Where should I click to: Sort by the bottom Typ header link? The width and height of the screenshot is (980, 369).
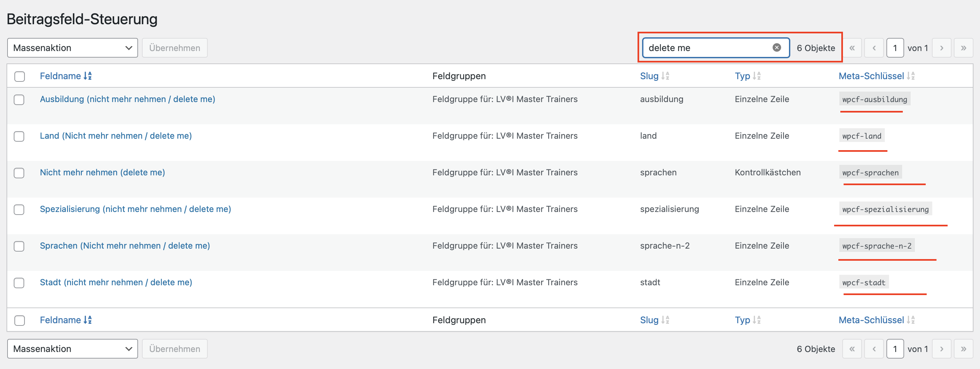tap(742, 320)
